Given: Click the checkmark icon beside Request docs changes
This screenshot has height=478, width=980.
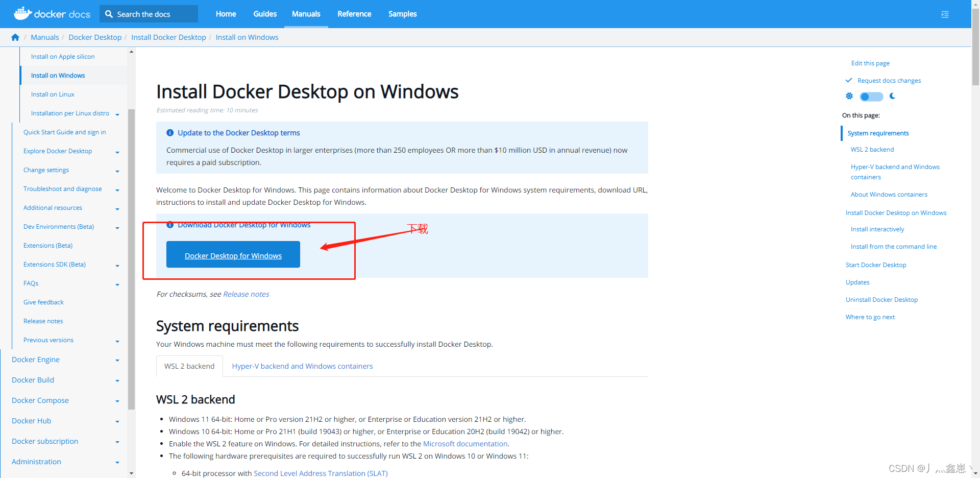Looking at the screenshot, I should click(x=849, y=80).
